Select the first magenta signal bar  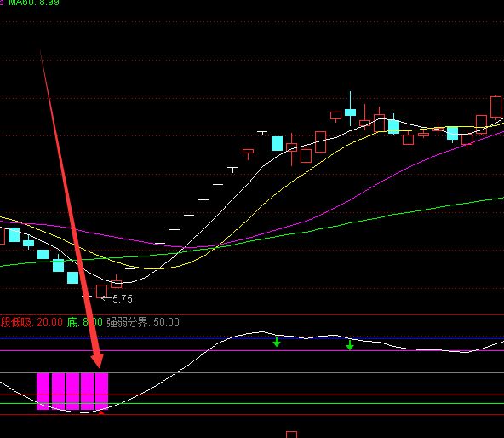(43, 391)
